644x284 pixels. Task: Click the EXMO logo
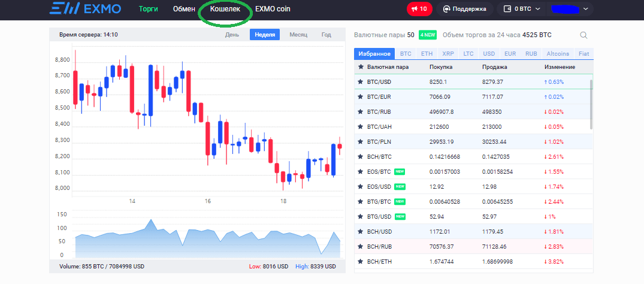[84, 9]
